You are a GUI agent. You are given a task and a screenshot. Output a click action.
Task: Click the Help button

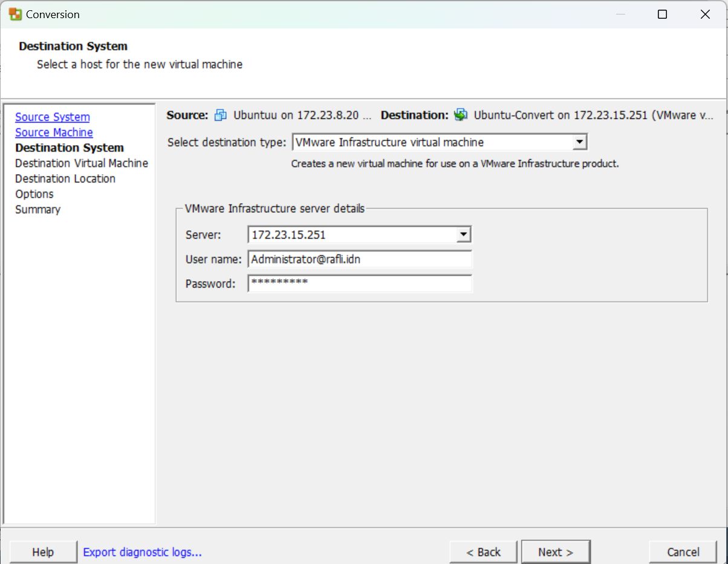[x=43, y=552]
